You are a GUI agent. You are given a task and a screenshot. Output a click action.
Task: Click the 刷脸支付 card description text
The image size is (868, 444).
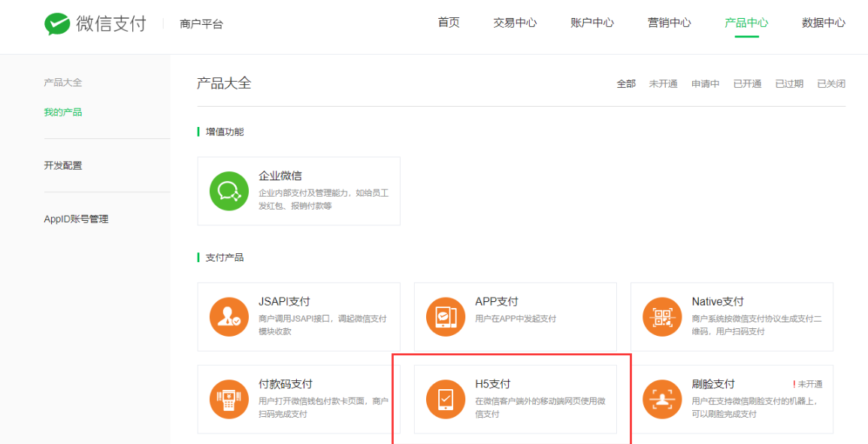pyautogui.click(x=755, y=407)
